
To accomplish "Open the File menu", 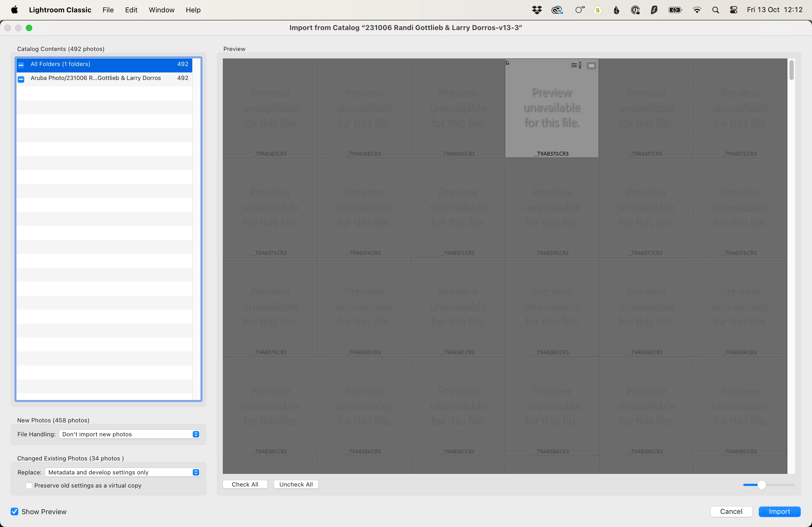I will pos(108,10).
